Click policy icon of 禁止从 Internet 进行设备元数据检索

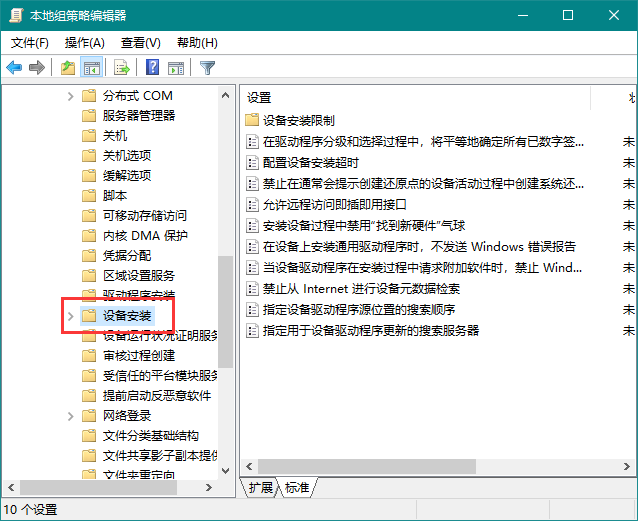click(x=252, y=289)
